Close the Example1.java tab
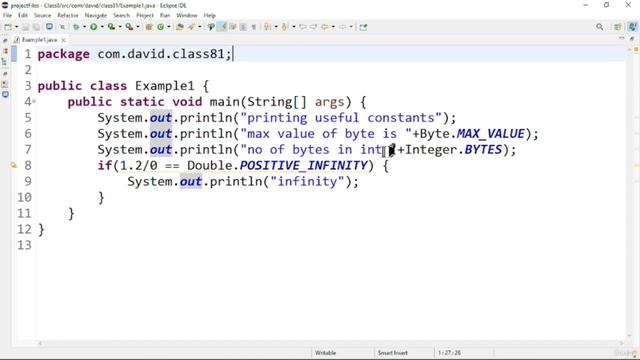Screen dimensions: 640x360 click(x=63, y=40)
